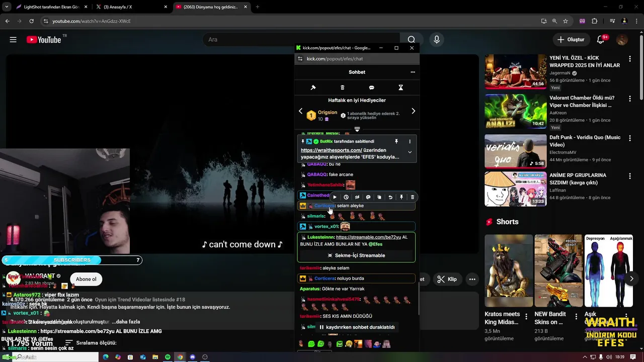644x362 pixels.
Task: Open options menu for ANİME RP video
Action: pyautogui.click(x=630, y=176)
